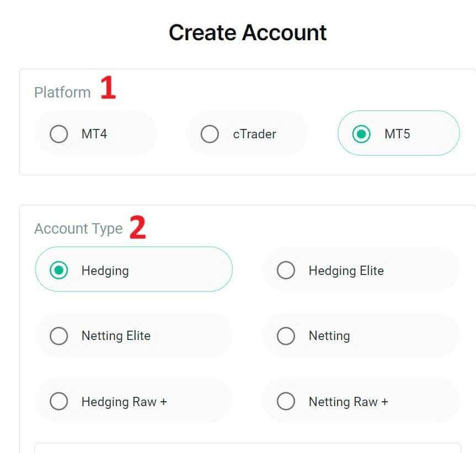Image resolution: width=476 pixels, height=453 pixels.
Task: Select the Netting Elite account type
Action: coord(133,336)
